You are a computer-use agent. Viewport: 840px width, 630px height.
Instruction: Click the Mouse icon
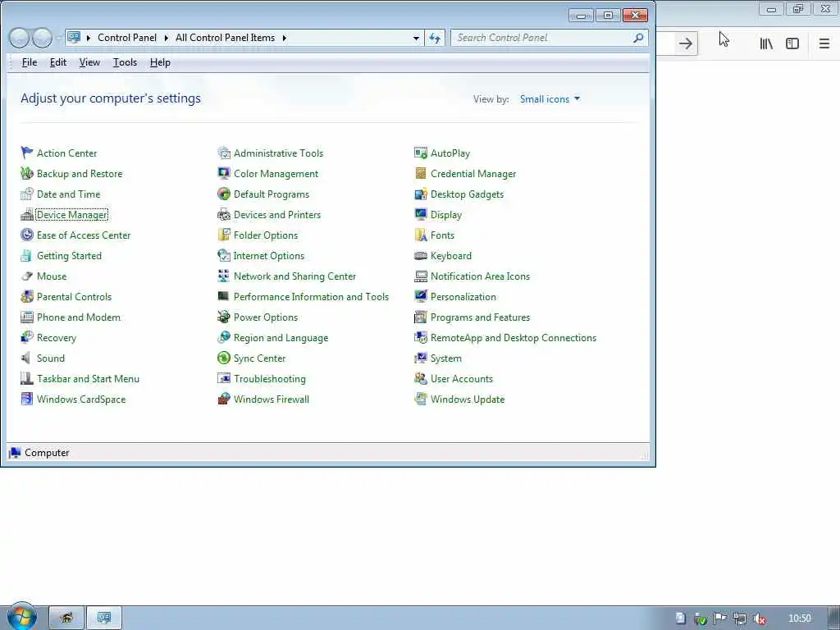(27, 276)
